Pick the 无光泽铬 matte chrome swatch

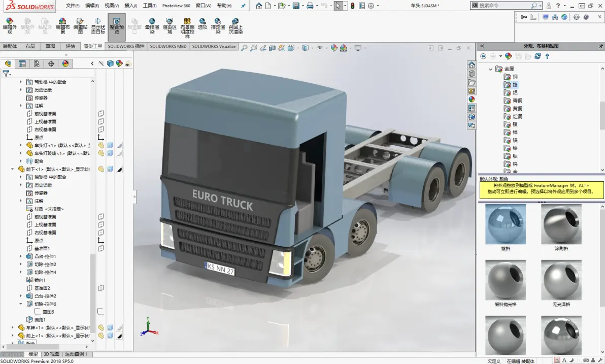click(x=561, y=280)
